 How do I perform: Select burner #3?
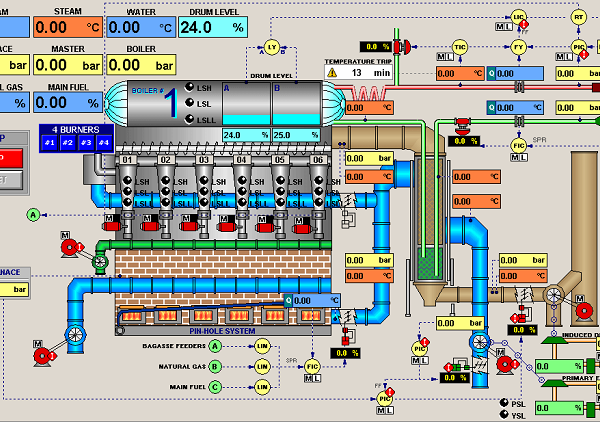click(86, 143)
